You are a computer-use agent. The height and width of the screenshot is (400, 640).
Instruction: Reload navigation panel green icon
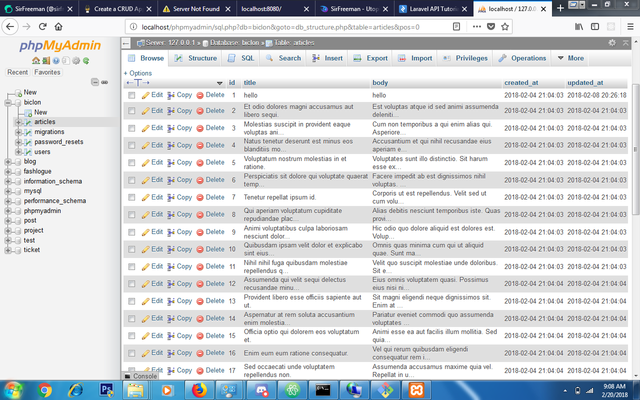click(x=86, y=61)
